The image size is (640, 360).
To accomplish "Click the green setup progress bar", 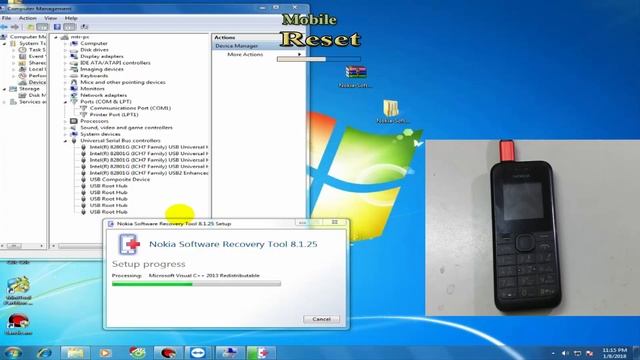I will point(196,284).
